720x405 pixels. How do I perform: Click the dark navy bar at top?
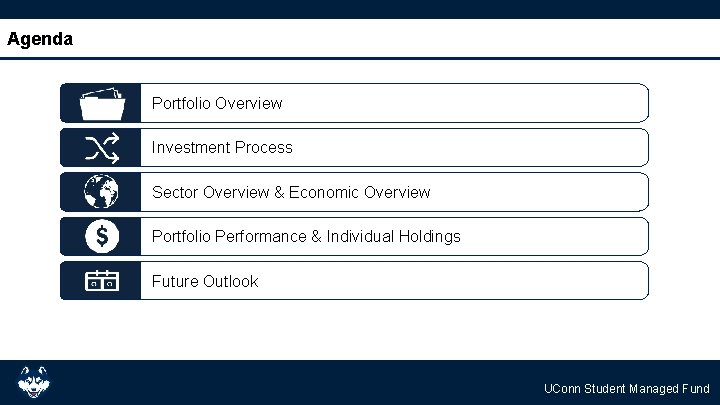[x=360, y=9]
